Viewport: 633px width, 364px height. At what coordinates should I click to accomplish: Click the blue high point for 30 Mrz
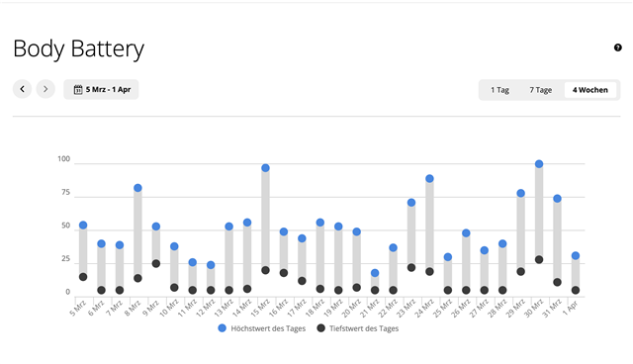click(539, 164)
